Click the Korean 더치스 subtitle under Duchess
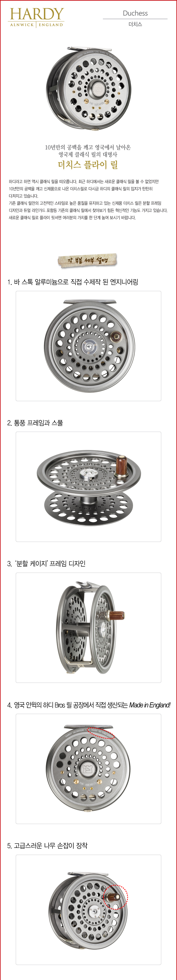 135,24
